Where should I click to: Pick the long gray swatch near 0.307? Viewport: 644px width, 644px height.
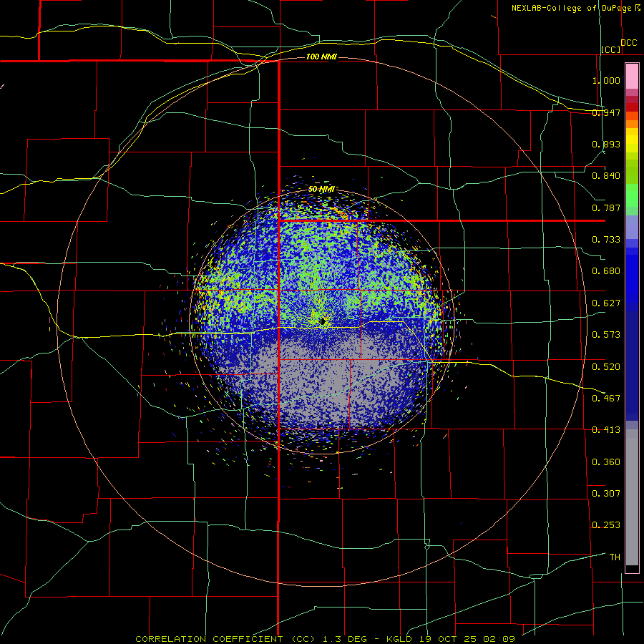[x=632, y=497]
